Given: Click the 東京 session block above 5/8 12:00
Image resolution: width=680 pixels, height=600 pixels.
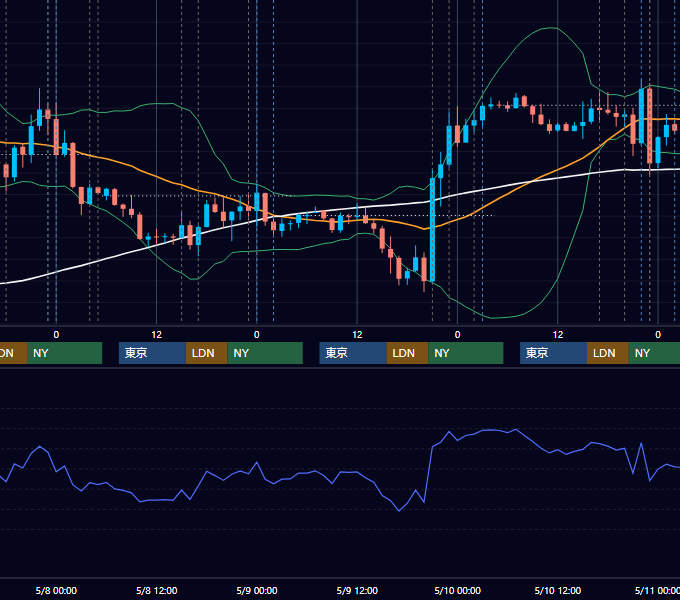Looking at the screenshot, I should coord(152,353).
